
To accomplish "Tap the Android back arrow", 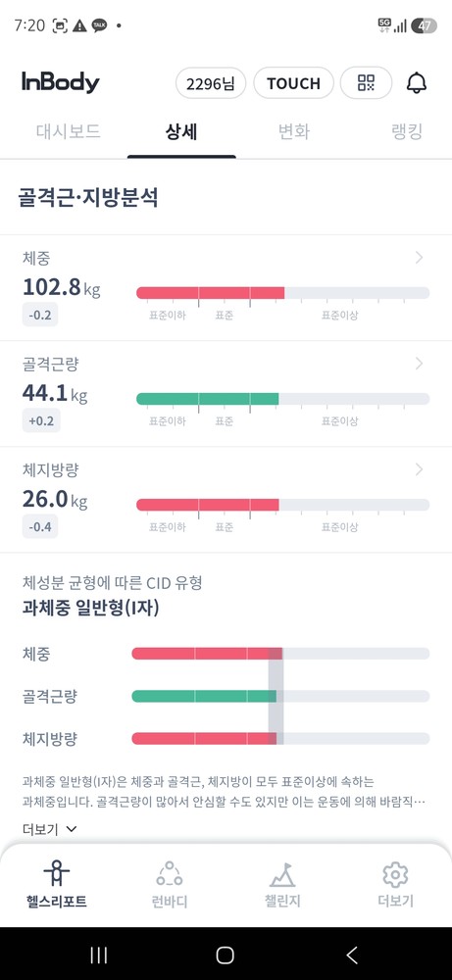I will point(352,955).
